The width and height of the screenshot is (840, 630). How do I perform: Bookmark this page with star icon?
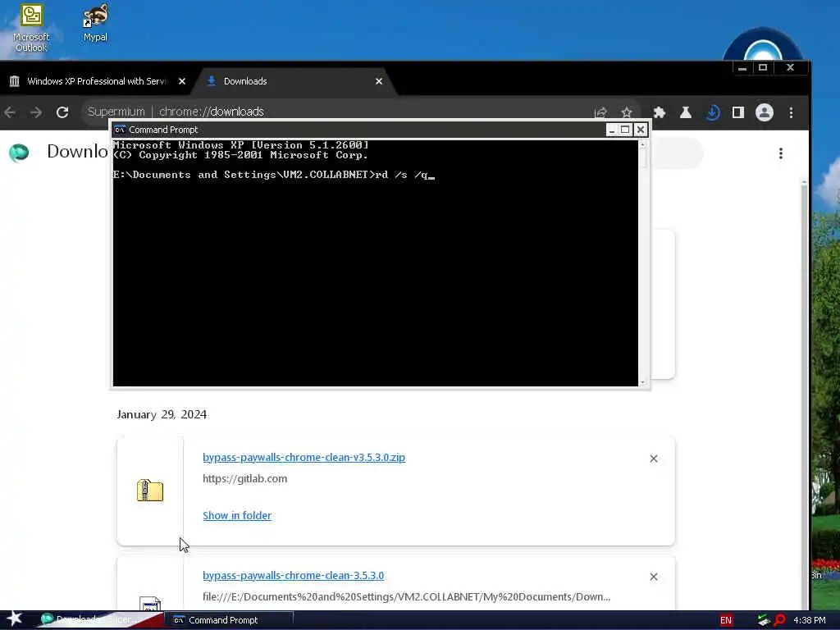click(x=626, y=112)
